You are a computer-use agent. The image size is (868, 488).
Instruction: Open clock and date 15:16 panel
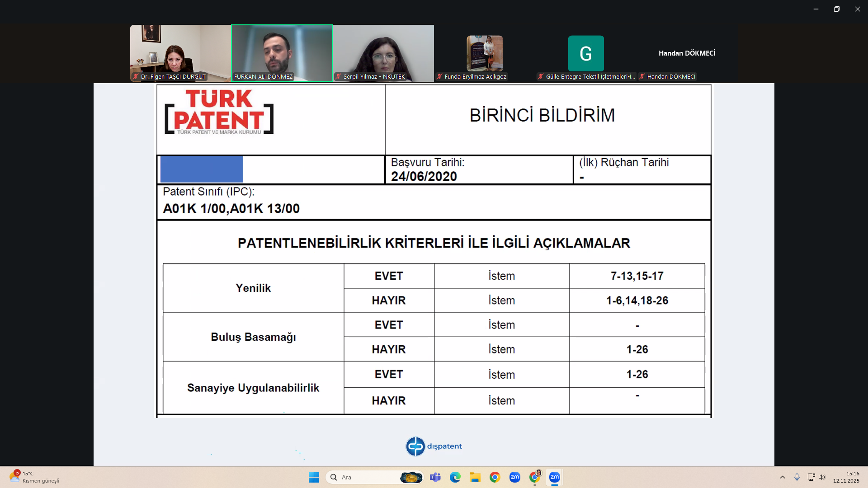[846, 477]
